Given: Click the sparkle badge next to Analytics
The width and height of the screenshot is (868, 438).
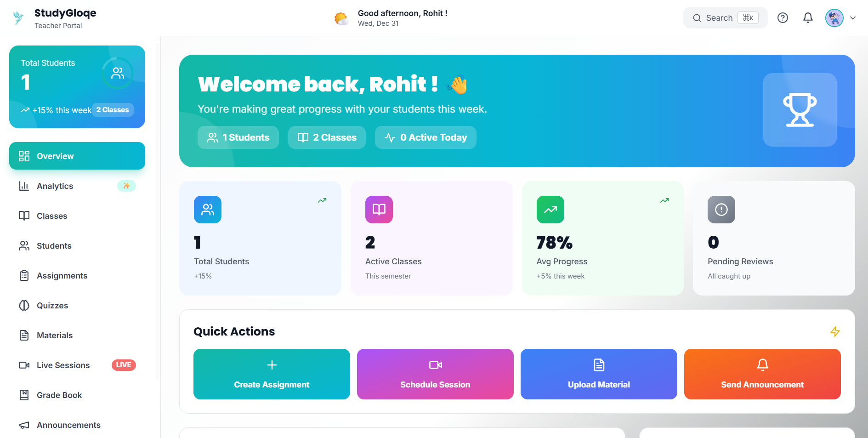Looking at the screenshot, I should click(x=126, y=186).
